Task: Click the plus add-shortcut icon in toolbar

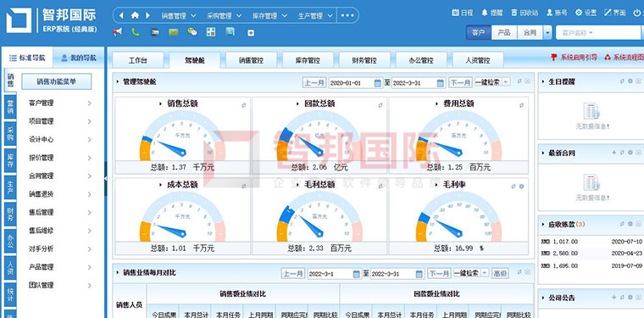Action: [251, 33]
